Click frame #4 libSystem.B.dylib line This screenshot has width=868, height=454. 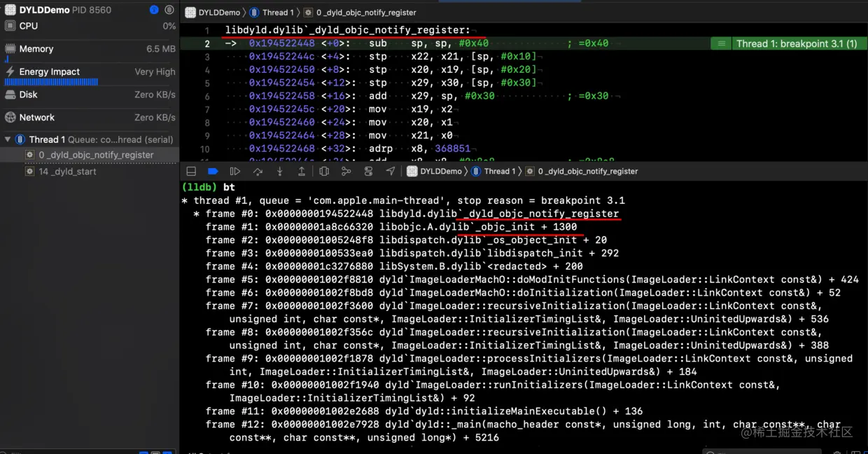[x=394, y=266]
